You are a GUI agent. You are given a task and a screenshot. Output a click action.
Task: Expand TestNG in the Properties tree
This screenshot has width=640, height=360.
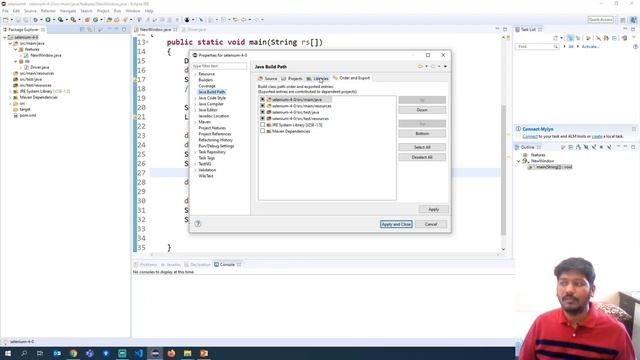[196, 164]
